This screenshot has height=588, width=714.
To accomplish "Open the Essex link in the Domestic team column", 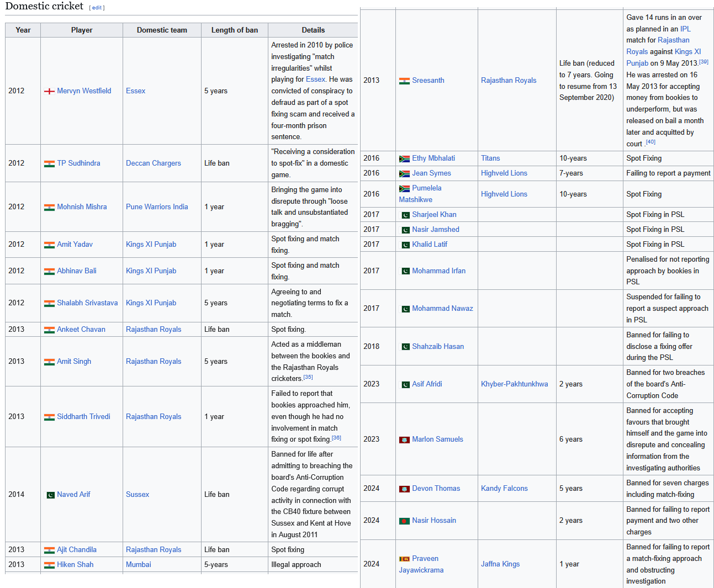I will coord(135,91).
